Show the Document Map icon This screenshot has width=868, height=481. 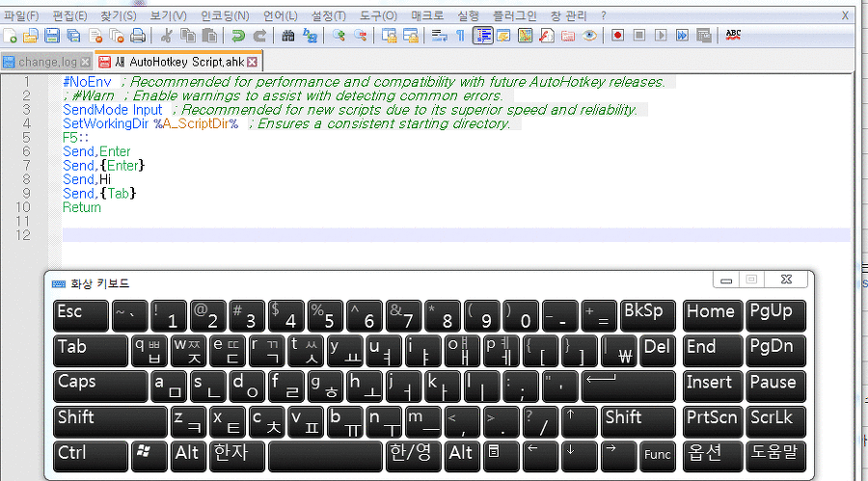(526, 36)
